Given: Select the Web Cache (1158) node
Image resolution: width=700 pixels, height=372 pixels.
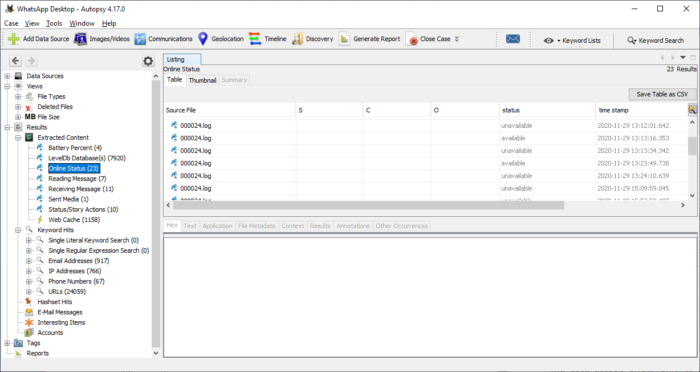Looking at the screenshot, I should pos(74,220).
